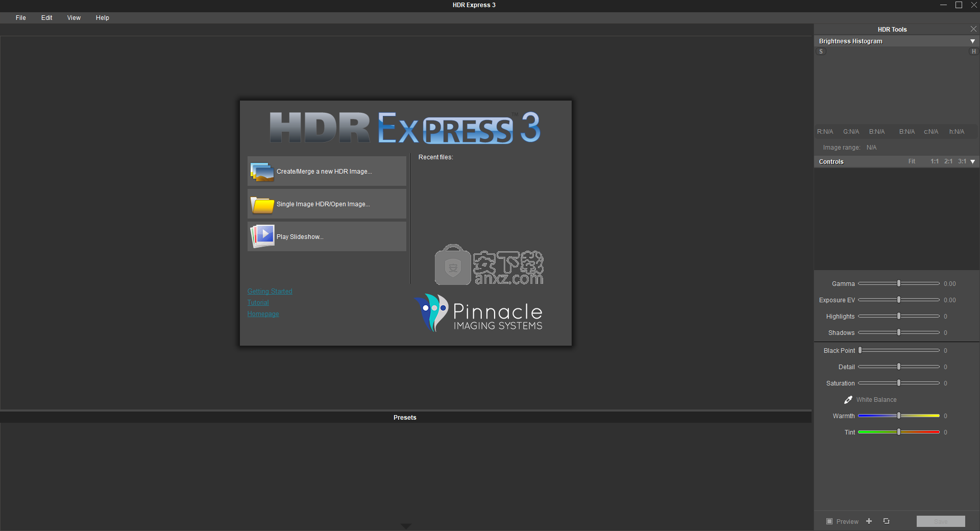980x531 pixels.
Task: Click Single Image HDR/Open Image button
Action: [x=327, y=204]
